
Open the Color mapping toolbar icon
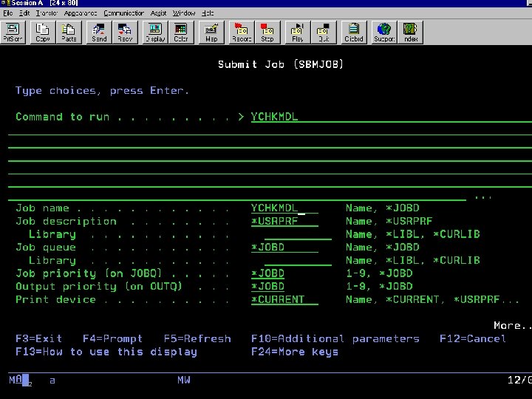(181, 33)
